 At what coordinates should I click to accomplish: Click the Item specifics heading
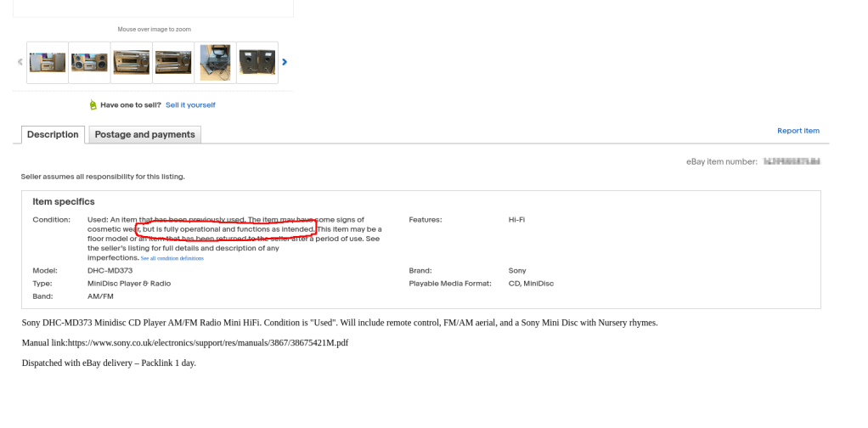pos(64,202)
